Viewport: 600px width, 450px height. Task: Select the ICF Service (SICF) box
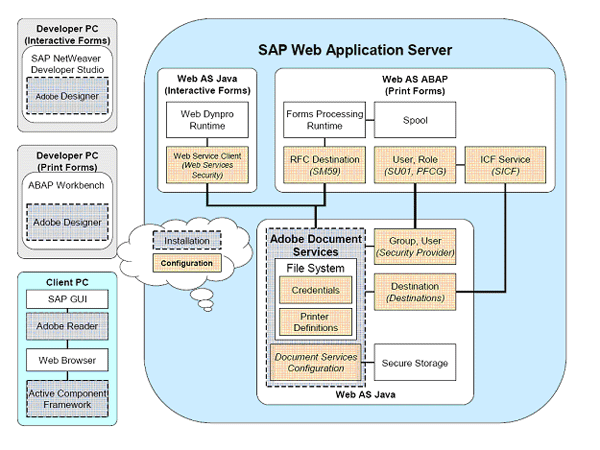tap(505, 165)
